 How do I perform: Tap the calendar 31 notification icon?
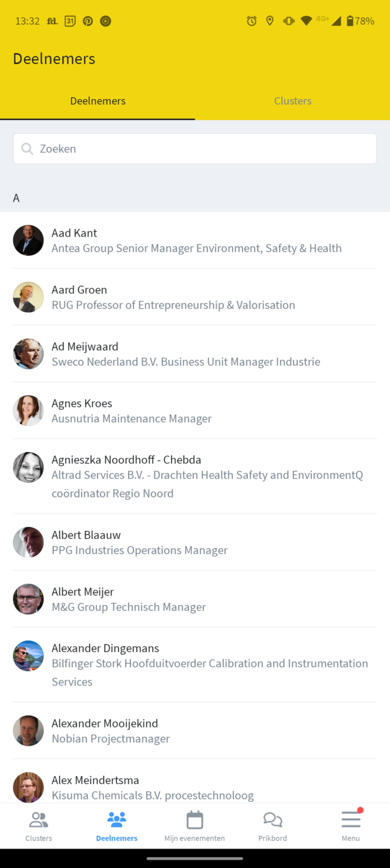(x=70, y=21)
